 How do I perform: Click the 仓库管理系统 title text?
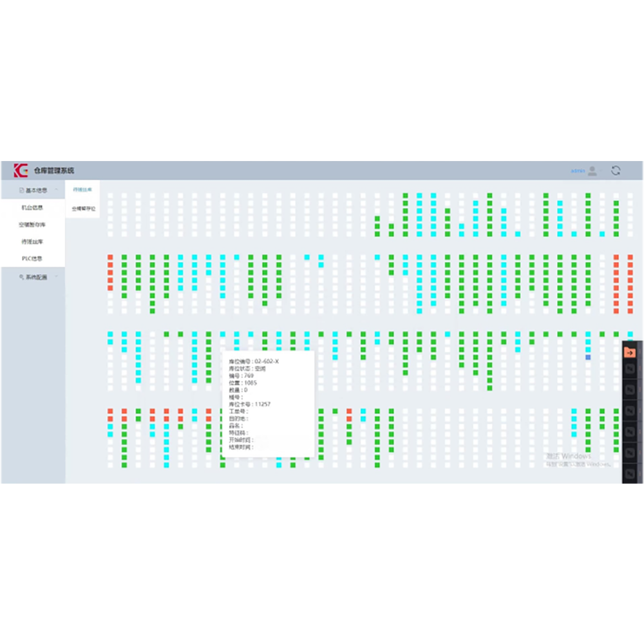54,171
